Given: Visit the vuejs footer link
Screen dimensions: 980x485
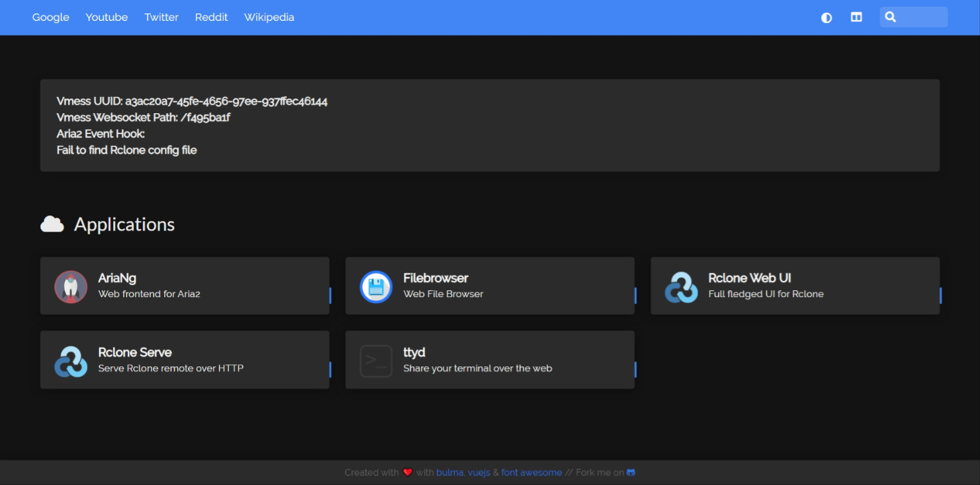Looking at the screenshot, I should pos(478,472).
